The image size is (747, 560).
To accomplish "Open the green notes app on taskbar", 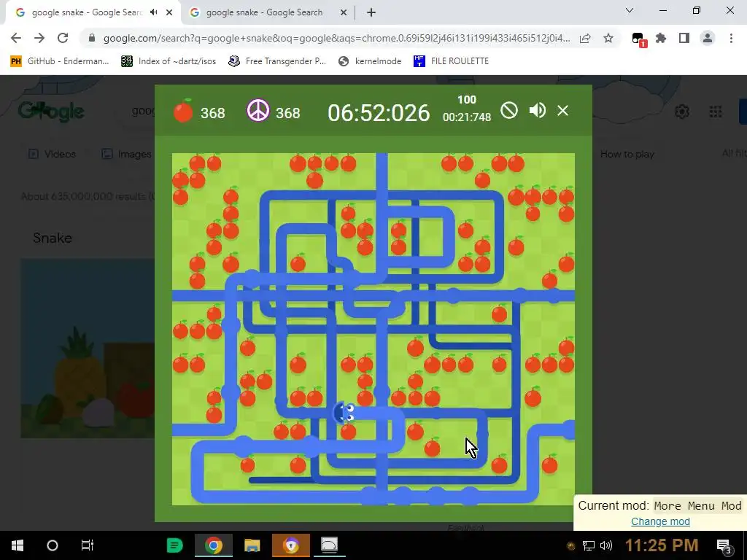I will click(175, 545).
